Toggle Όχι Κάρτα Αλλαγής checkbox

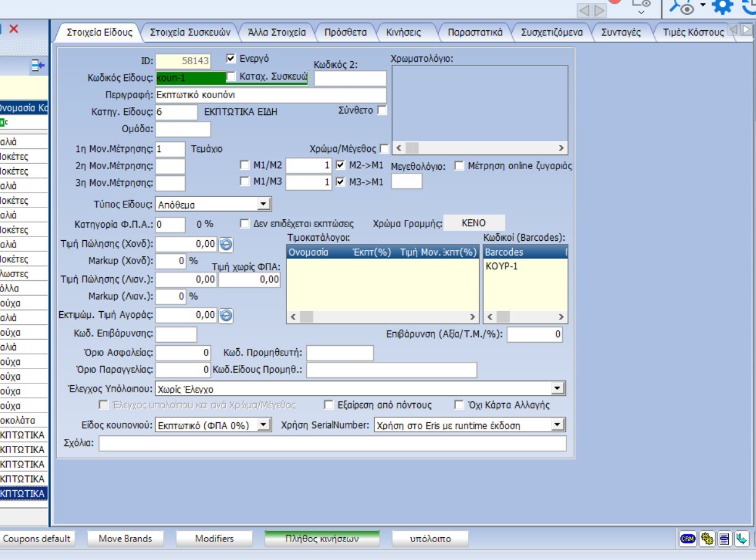[459, 405]
